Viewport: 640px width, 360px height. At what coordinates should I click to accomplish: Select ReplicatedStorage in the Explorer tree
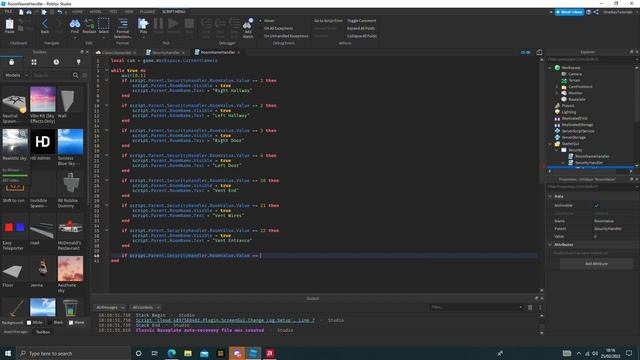pos(577,124)
